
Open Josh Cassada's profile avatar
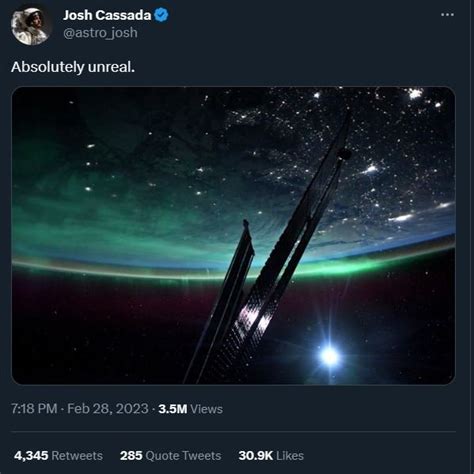(x=31, y=26)
